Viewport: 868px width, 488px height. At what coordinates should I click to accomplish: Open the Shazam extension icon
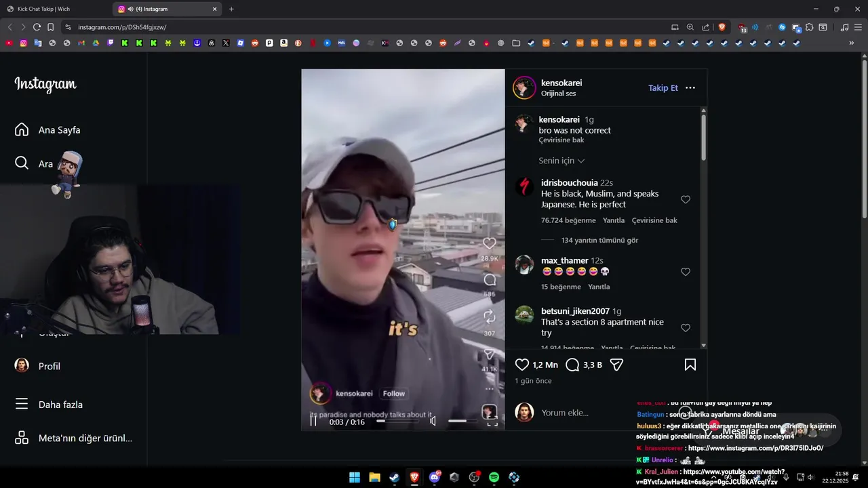pos(782,27)
